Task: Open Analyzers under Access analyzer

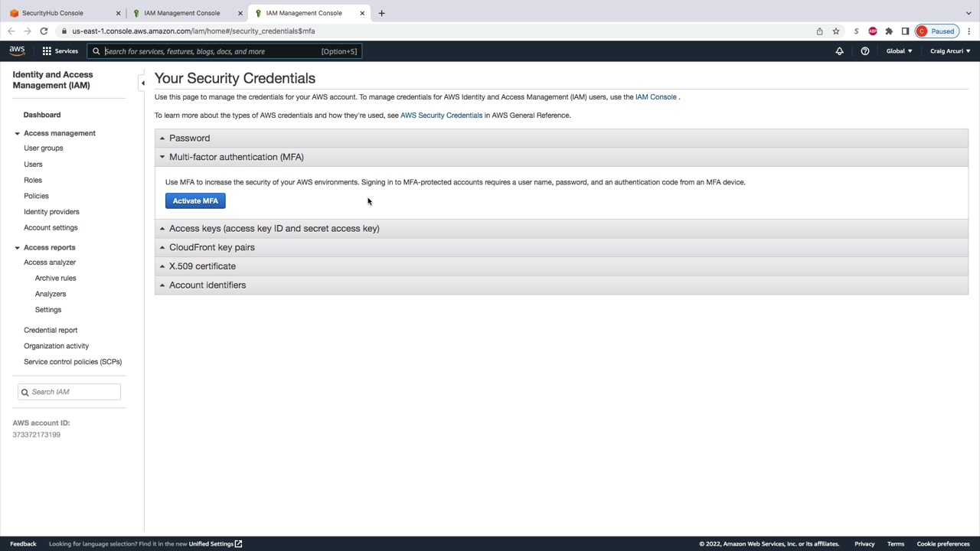Action: point(51,294)
